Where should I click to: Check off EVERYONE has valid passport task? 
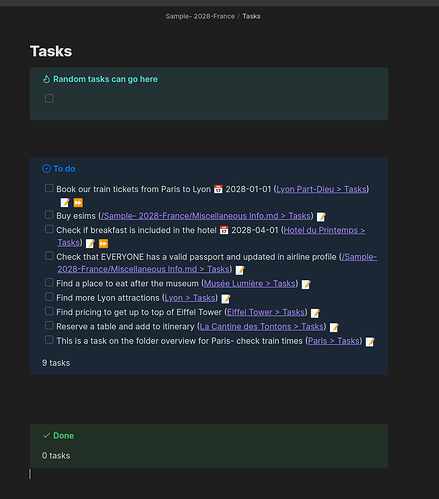49,256
